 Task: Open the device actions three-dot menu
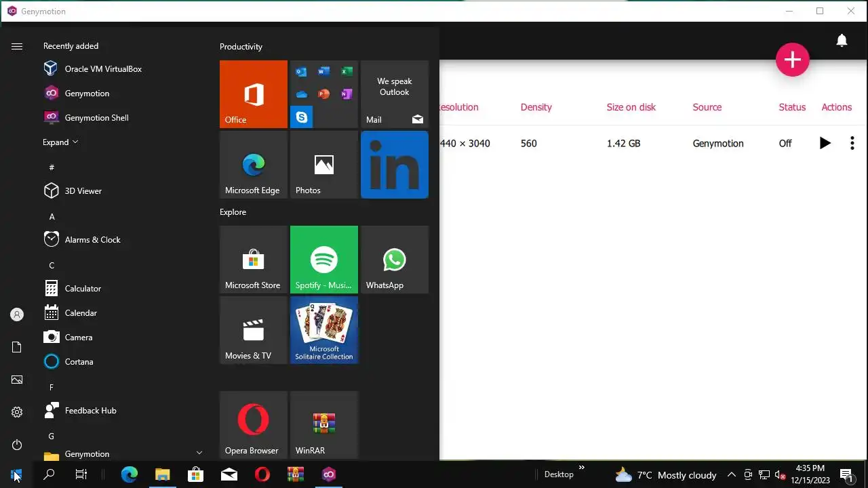tap(852, 143)
